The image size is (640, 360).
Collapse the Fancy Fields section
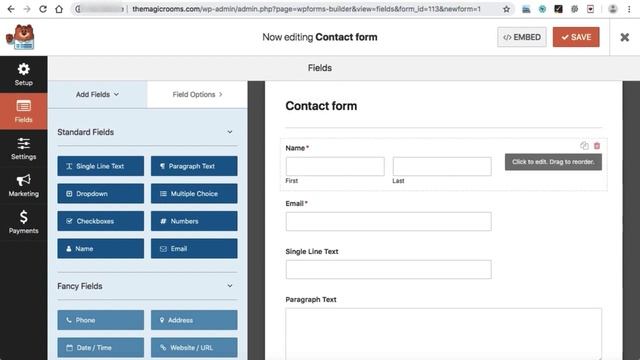230,286
